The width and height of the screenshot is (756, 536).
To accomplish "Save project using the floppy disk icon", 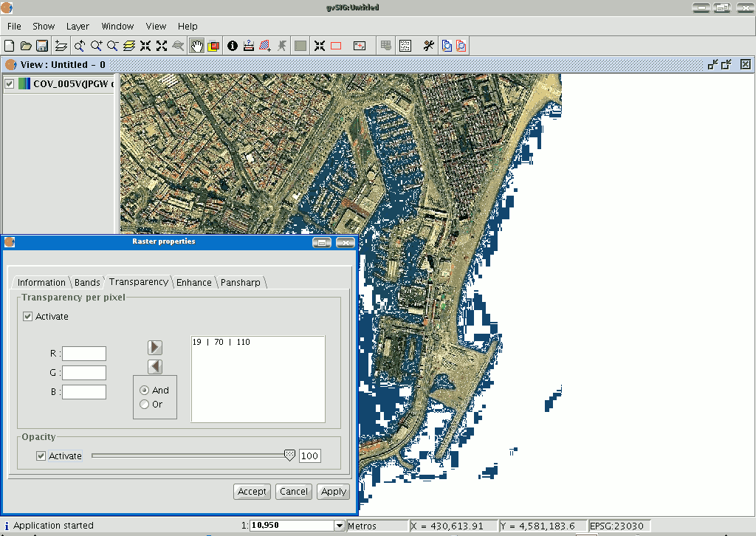I will tap(42, 46).
